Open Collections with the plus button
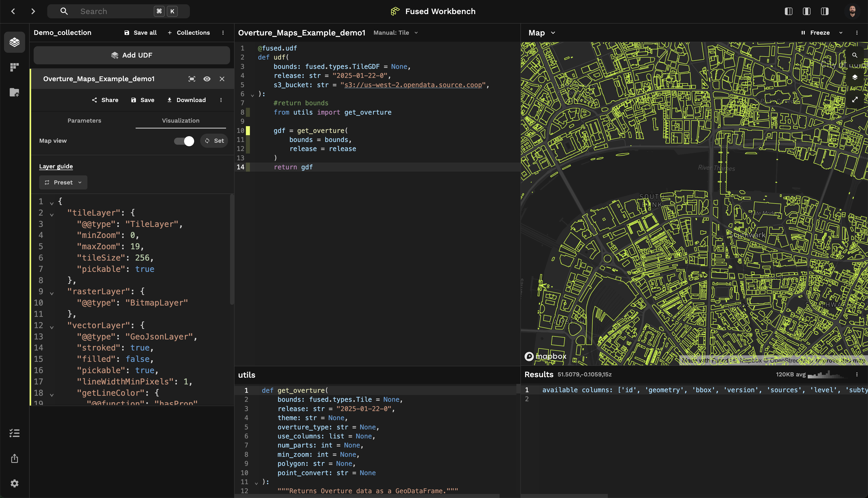 189,33
